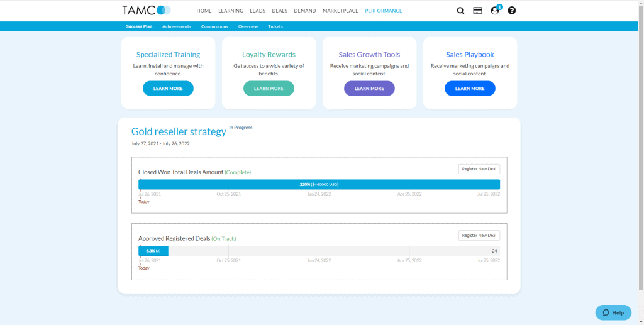Switch to the Overview tab

pos(248,26)
